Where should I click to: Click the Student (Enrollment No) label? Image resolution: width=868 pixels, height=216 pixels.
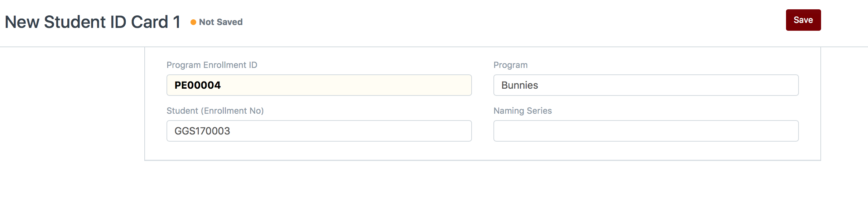(x=215, y=111)
